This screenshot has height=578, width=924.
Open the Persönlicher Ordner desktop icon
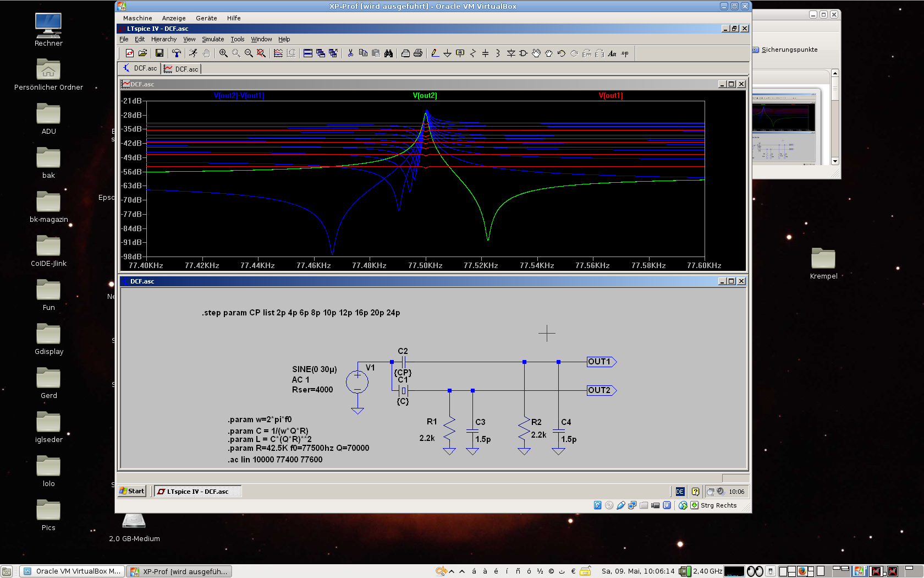tap(48, 74)
